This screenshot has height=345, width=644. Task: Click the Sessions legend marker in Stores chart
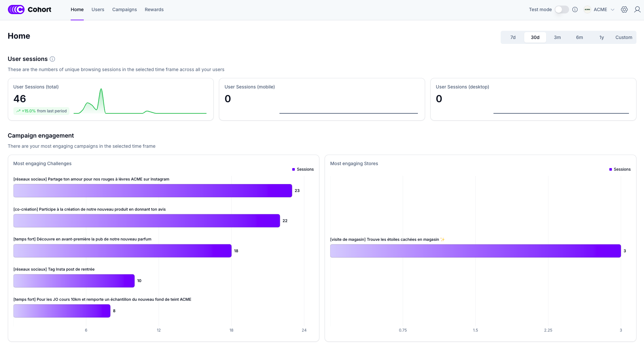[x=610, y=169]
